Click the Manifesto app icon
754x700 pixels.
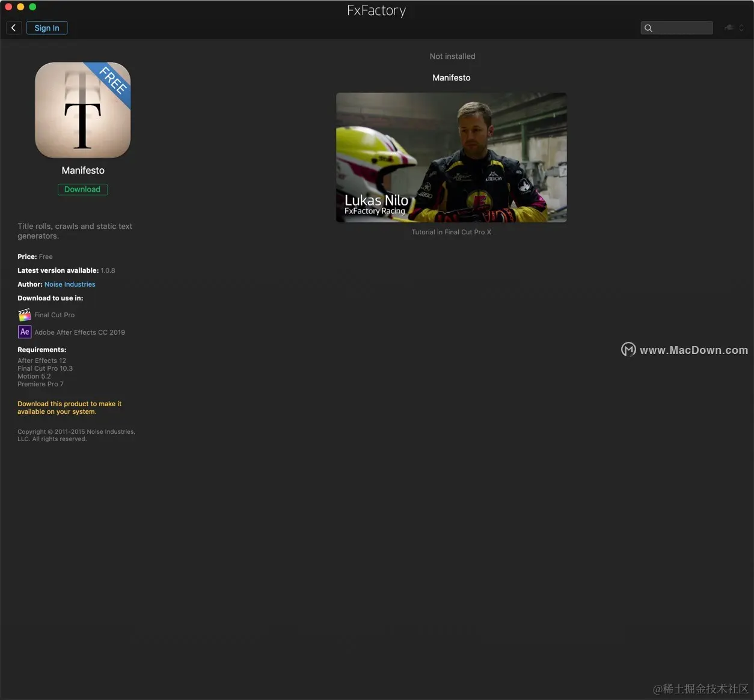[x=83, y=110]
